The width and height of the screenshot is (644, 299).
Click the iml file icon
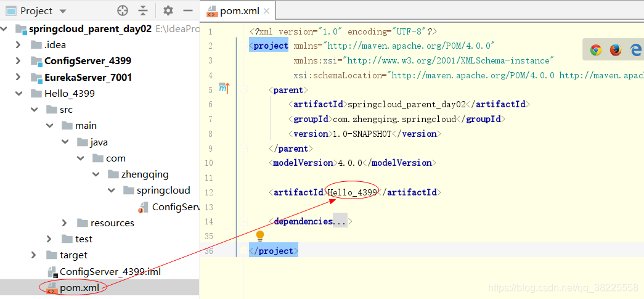pos(52,272)
